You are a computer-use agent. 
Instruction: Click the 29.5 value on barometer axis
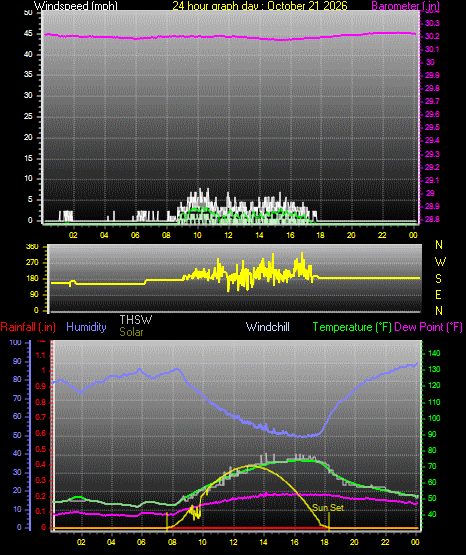432,127
